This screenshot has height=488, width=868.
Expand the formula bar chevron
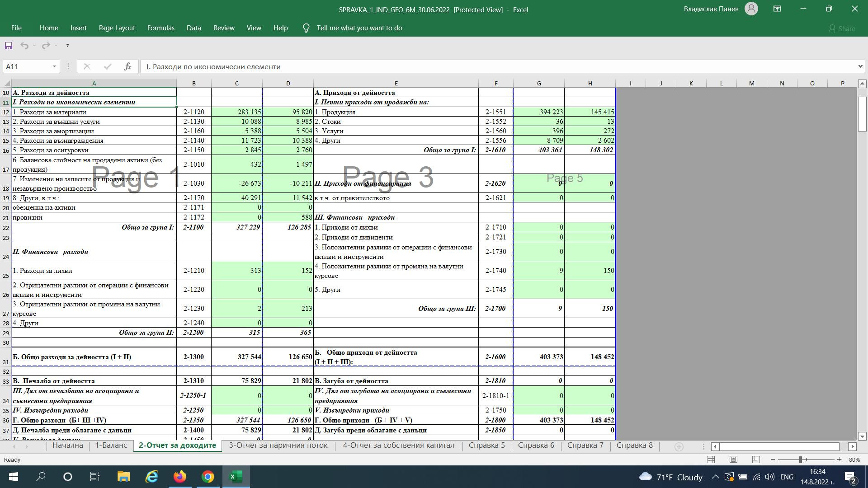pos(860,66)
